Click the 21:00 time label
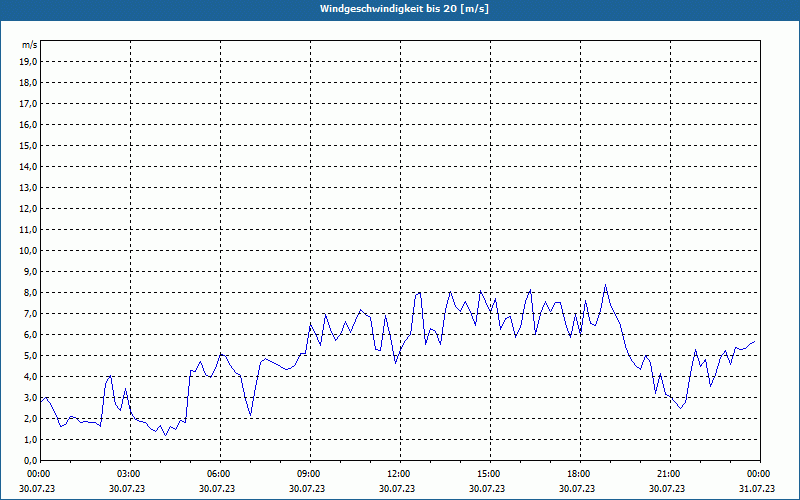 point(670,474)
